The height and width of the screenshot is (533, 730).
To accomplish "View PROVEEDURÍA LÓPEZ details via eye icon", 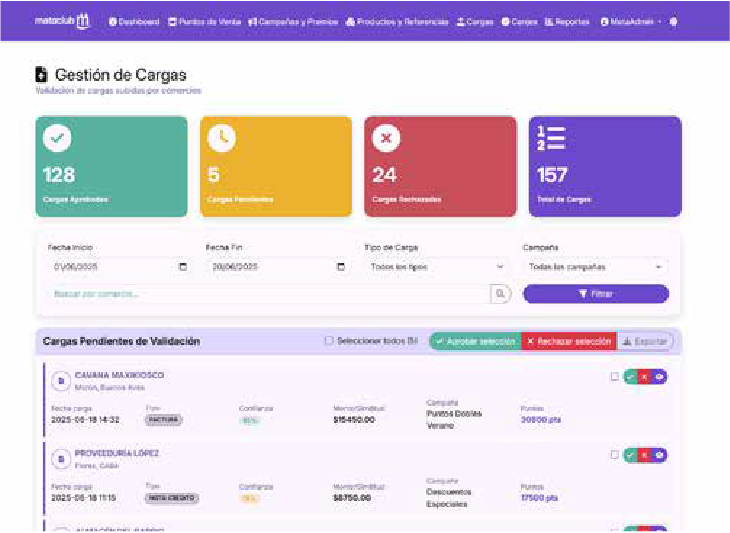I will click(x=660, y=455).
